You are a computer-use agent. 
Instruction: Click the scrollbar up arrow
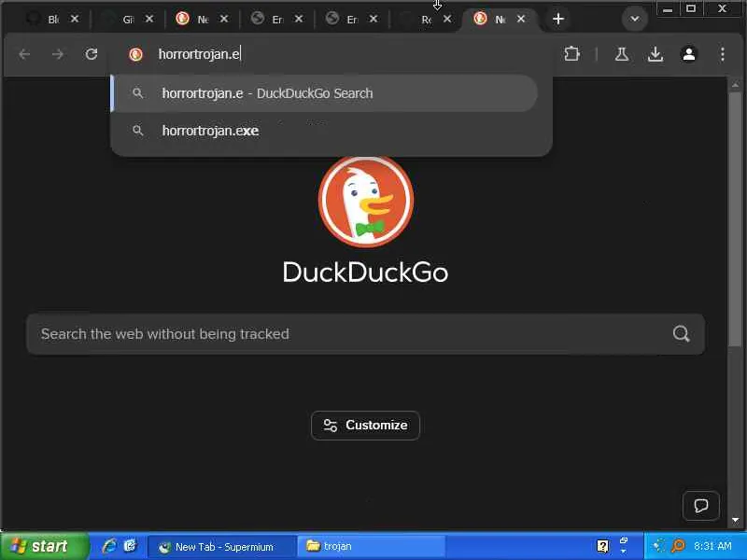[735, 85]
